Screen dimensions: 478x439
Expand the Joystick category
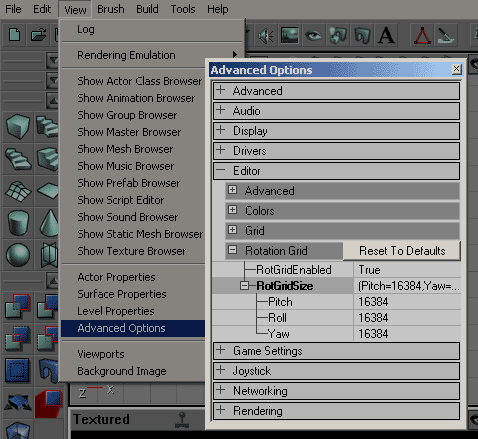pyautogui.click(x=221, y=370)
